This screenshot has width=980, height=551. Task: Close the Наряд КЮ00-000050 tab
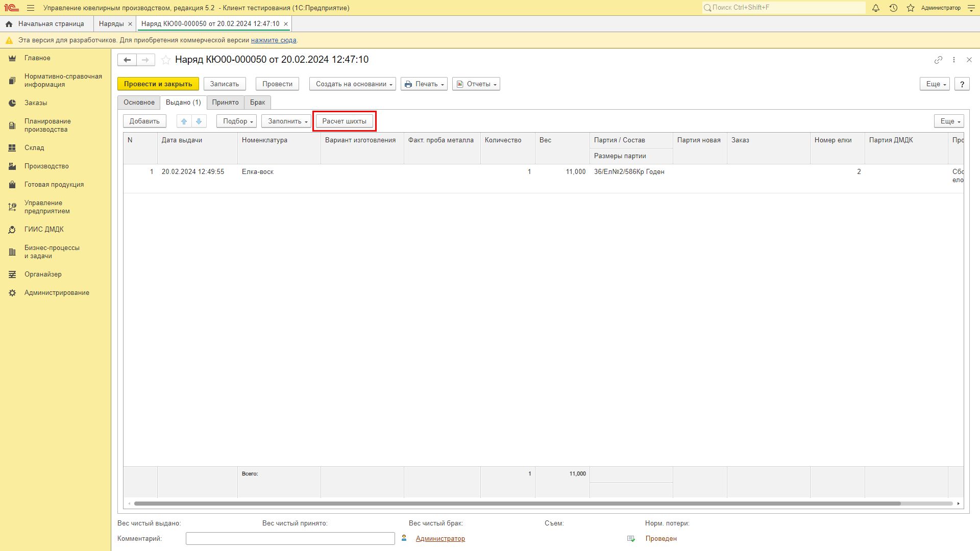[286, 24]
